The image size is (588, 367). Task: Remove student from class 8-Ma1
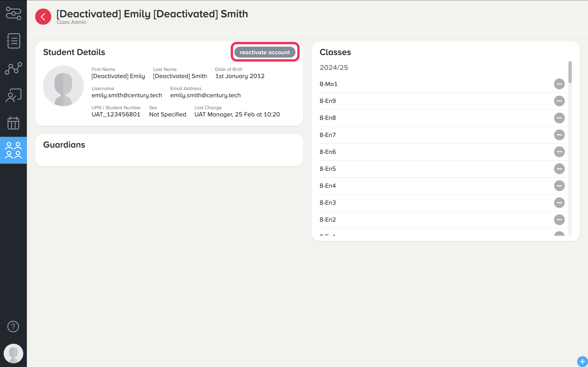click(x=559, y=84)
